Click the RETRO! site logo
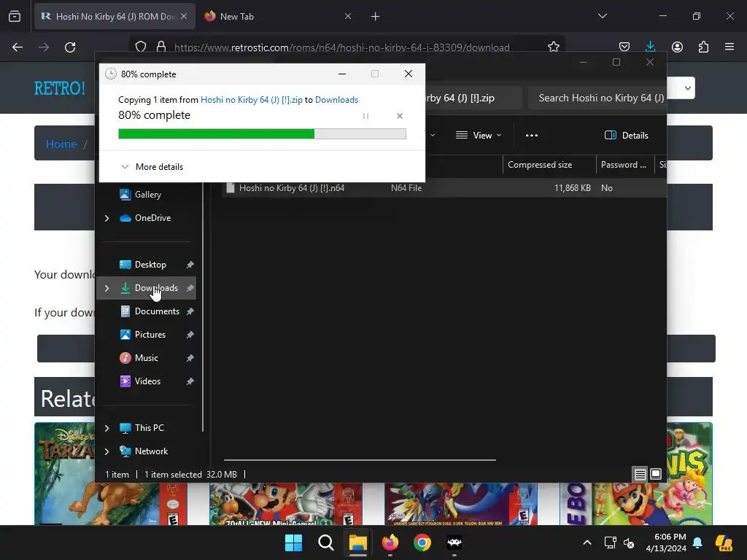Image resolution: width=747 pixels, height=560 pixels. pyautogui.click(x=60, y=88)
